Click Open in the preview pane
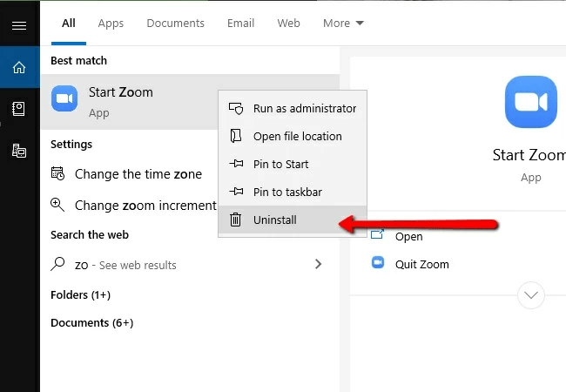 [x=408, y=236]
